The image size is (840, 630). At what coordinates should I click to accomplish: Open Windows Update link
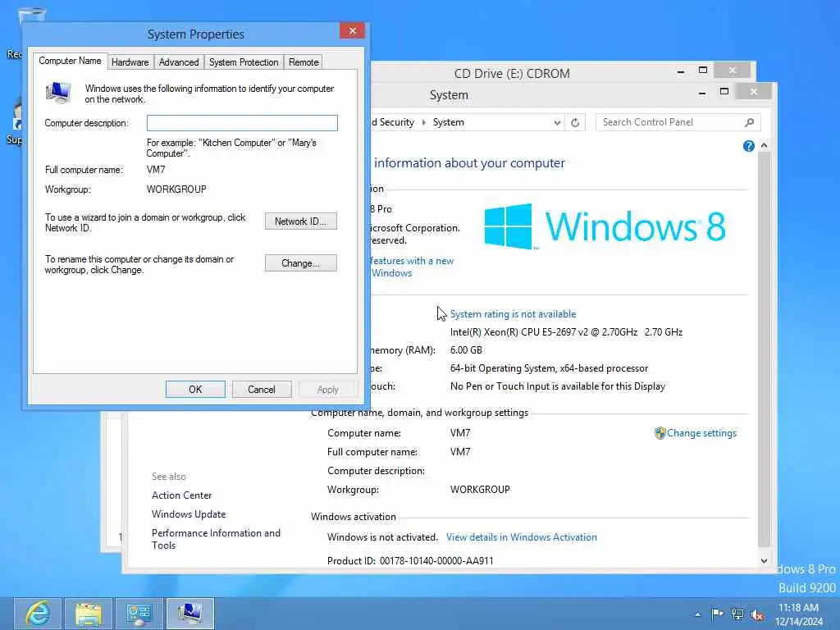click(x=189, y=514)
